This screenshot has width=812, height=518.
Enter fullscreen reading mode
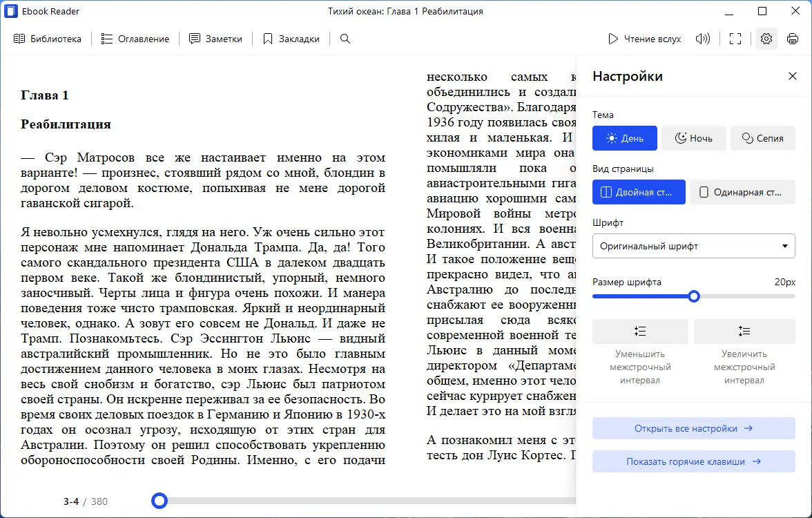pyautogui.click(x=735, y=39)
